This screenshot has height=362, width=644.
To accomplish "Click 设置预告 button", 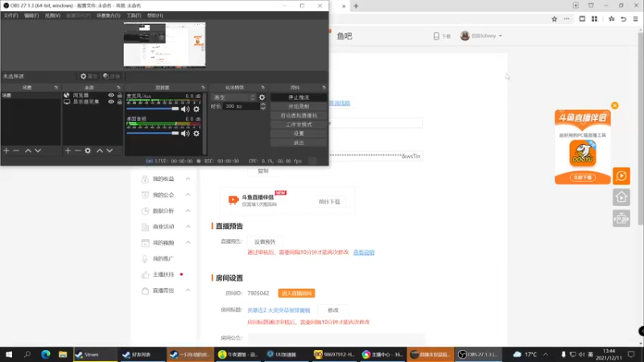I will point(265,242).
